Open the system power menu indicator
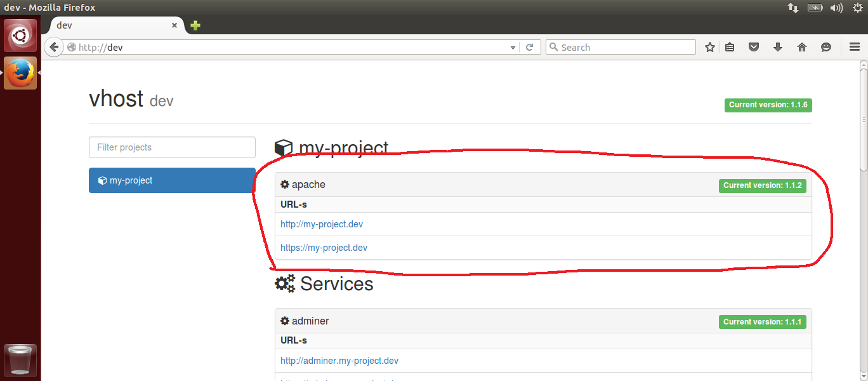The height and width of the screenshot is (381, 868). point(857,8)
